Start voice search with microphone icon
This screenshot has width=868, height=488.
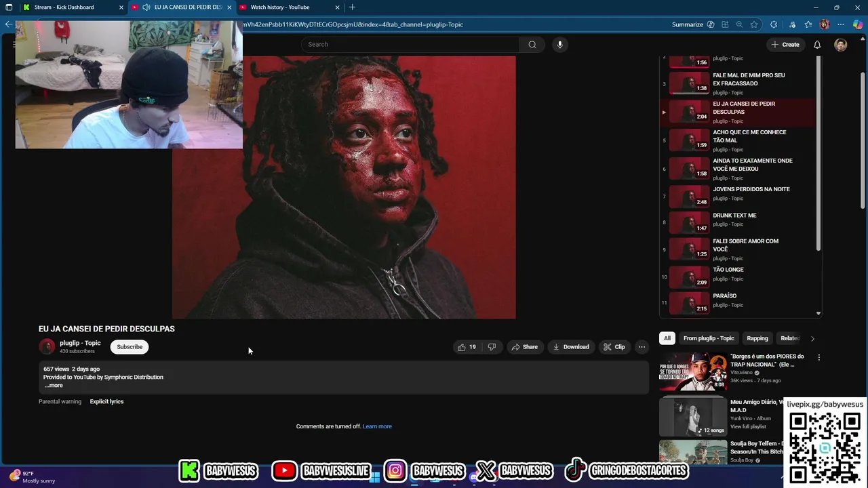point(559,44)
